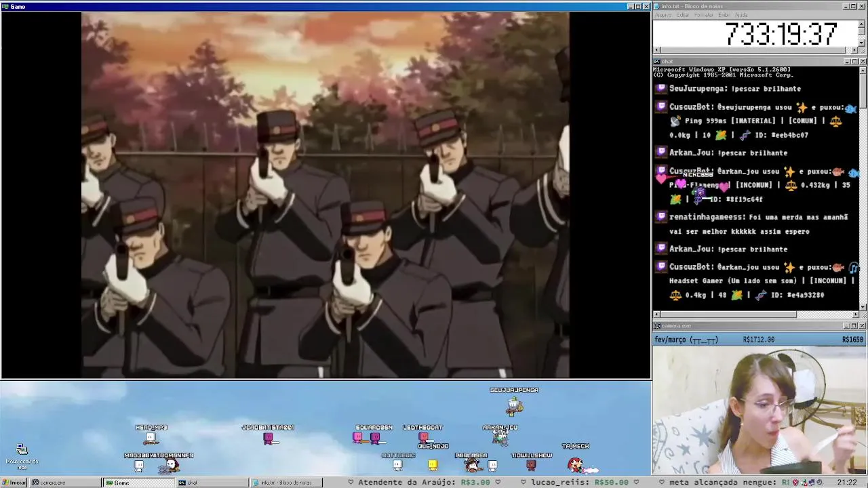
Task: Click the R$1712.00 amount in camera window
Action: point(758,340)
